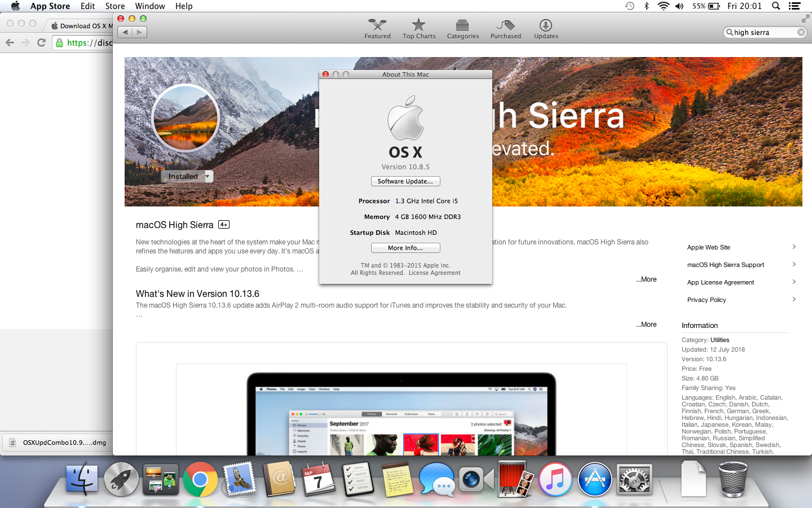Open iTunes from the Dock

coord(555,480)
